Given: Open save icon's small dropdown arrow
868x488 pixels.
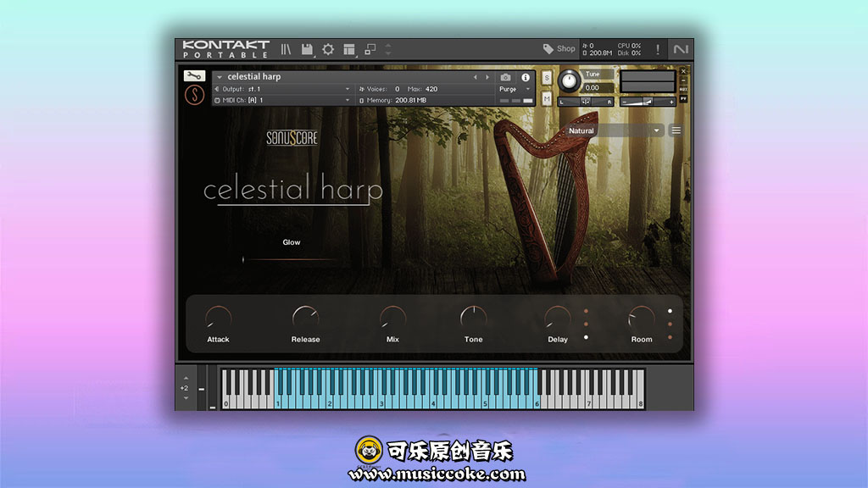Looking at the screenshot, I should pyautogui.click(x=314, y=56).
